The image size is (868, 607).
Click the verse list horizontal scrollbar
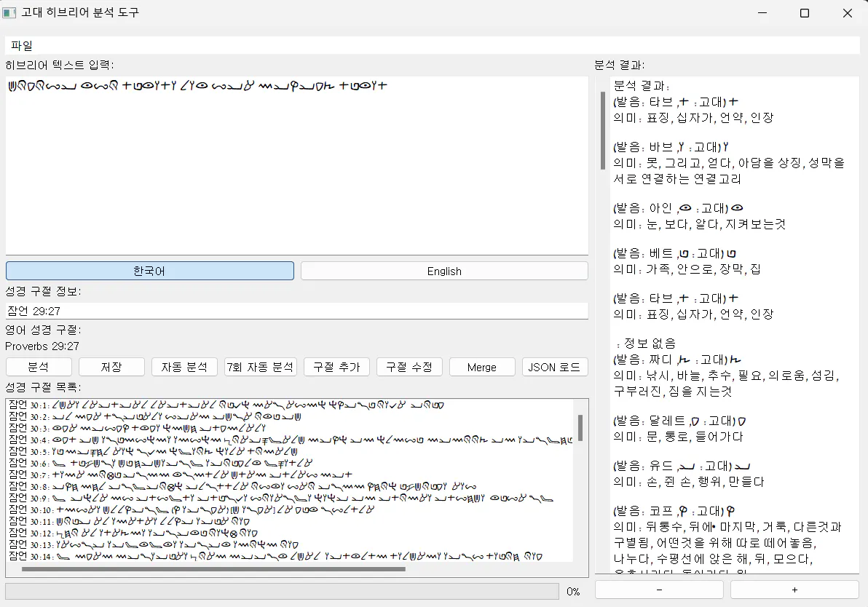pos(213,569)
